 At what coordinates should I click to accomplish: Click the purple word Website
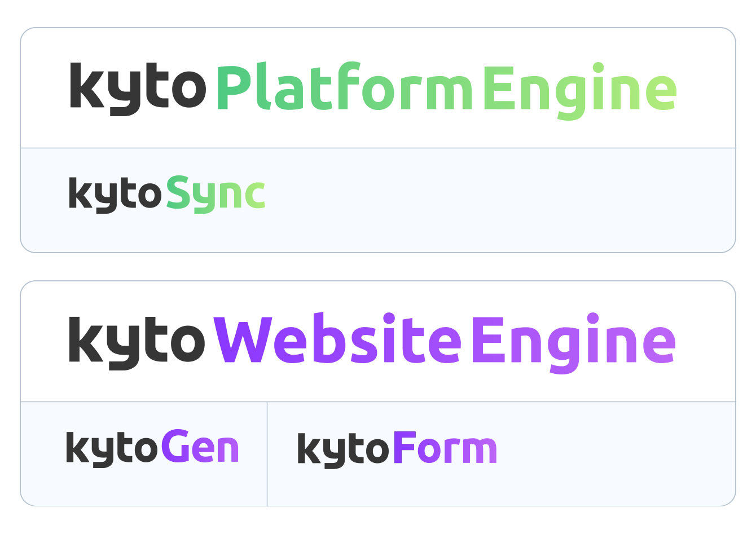tap(337, 338)
